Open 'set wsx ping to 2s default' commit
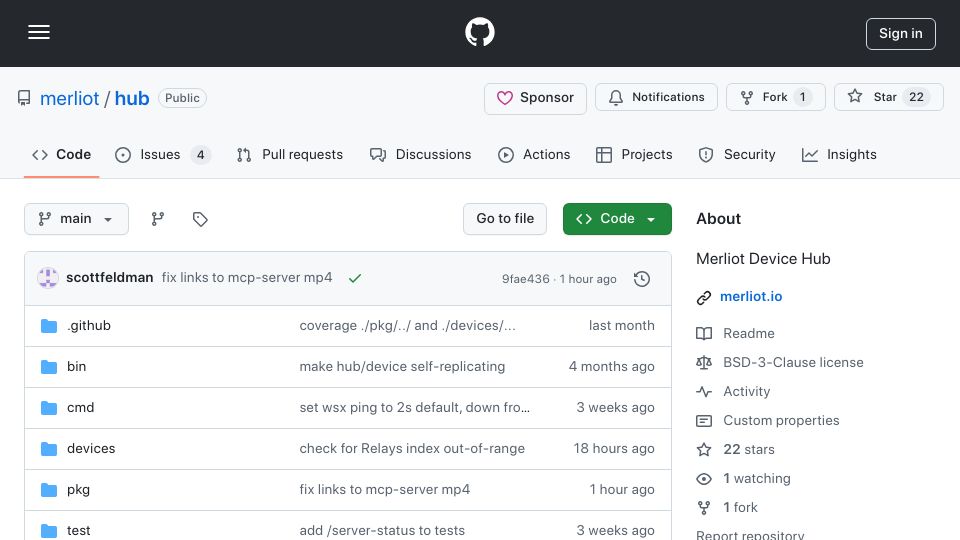This screenshot has height=540, width=960. (414, 408)
